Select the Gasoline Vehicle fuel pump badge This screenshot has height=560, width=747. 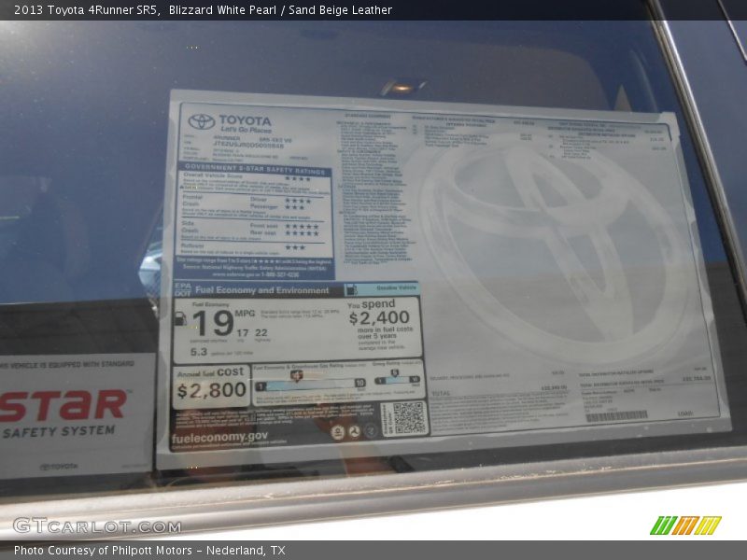coord(353,289)
